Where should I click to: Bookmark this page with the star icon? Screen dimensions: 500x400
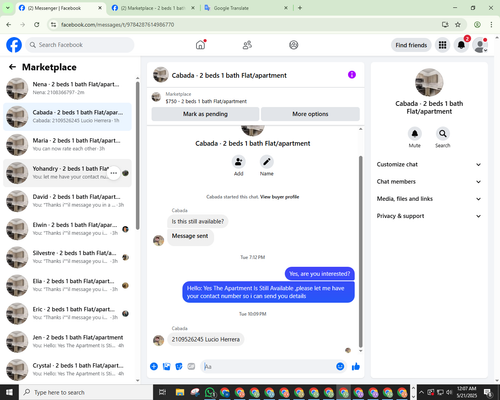(458, 25)
